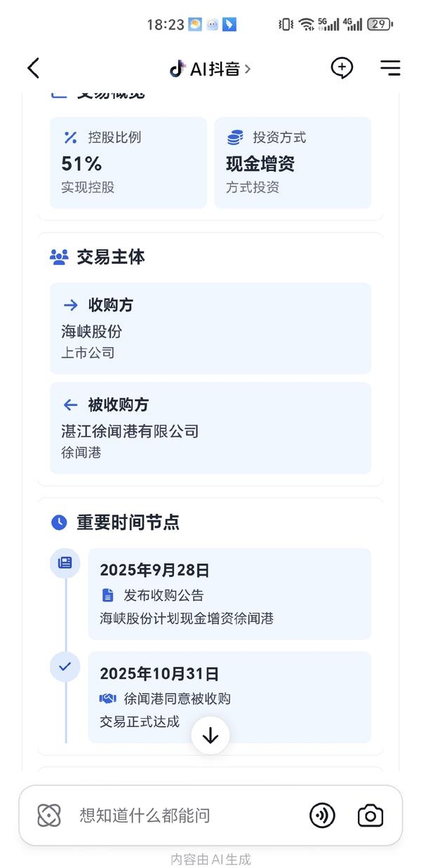Select the 收购方 海峡股份 card
421x868 pixels.
click(210, 328)
